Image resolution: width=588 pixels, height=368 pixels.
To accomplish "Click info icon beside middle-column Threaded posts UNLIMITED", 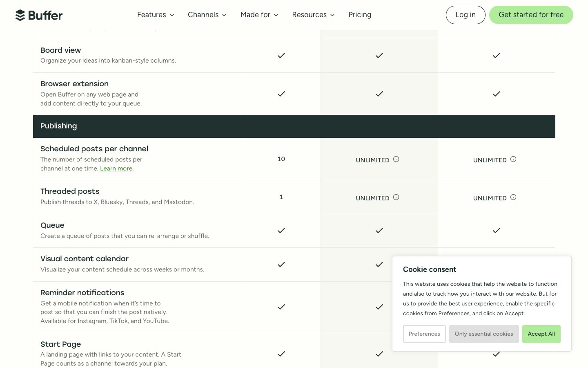I will tap(396, 197).
